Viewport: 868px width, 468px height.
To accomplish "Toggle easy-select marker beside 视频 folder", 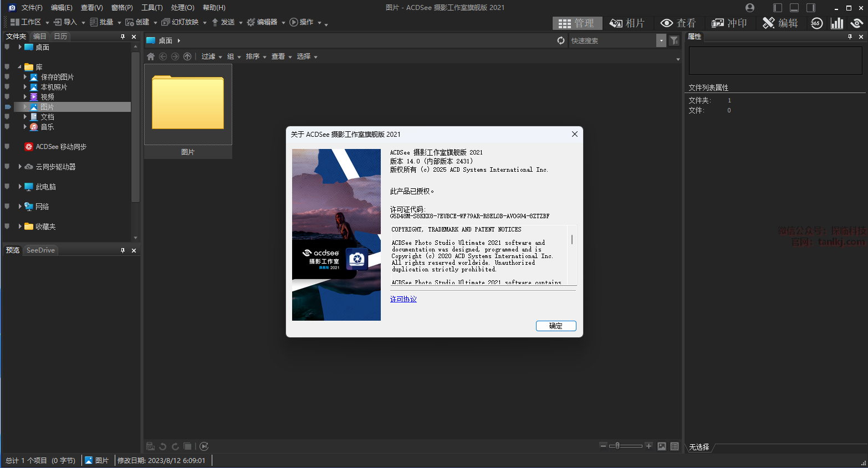I will click(7, 97).
